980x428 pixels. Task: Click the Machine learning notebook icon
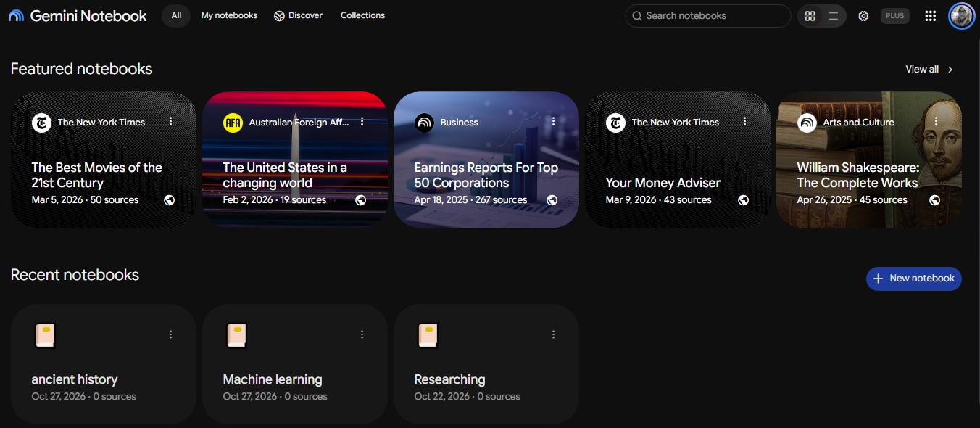[x=236, y=336]
